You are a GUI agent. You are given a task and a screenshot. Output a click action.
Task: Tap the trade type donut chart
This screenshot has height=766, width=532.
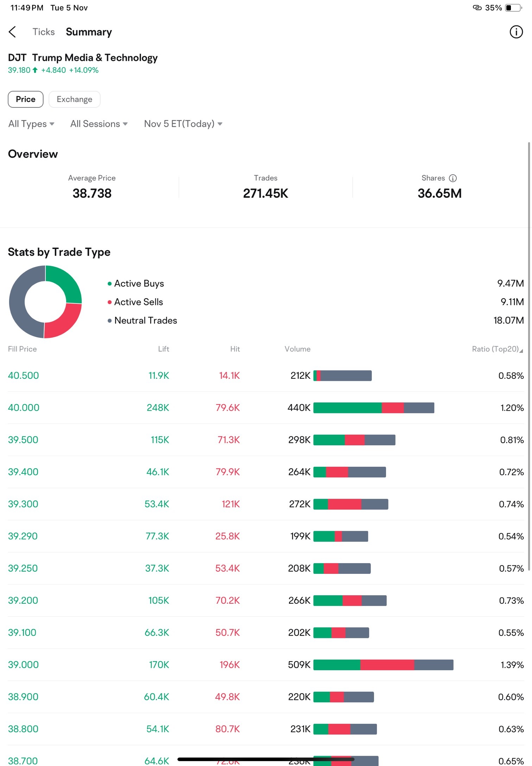45,302
